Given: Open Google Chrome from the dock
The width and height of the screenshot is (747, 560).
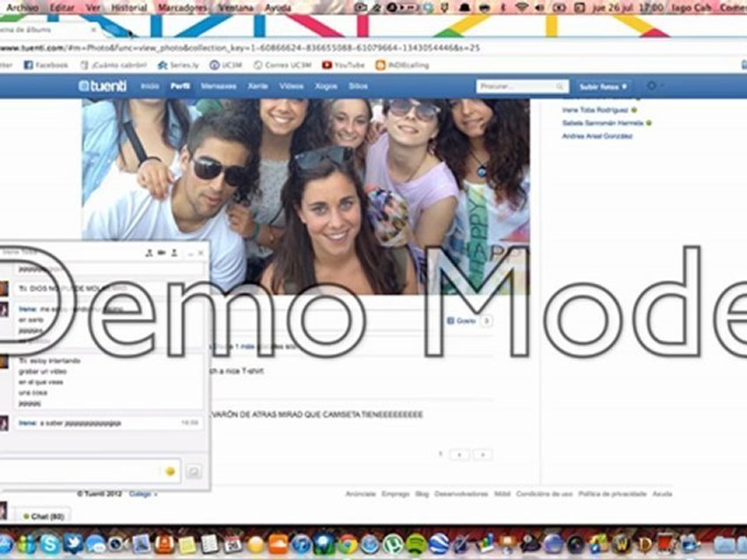Looking at the screenshot, I should point(347,544).
